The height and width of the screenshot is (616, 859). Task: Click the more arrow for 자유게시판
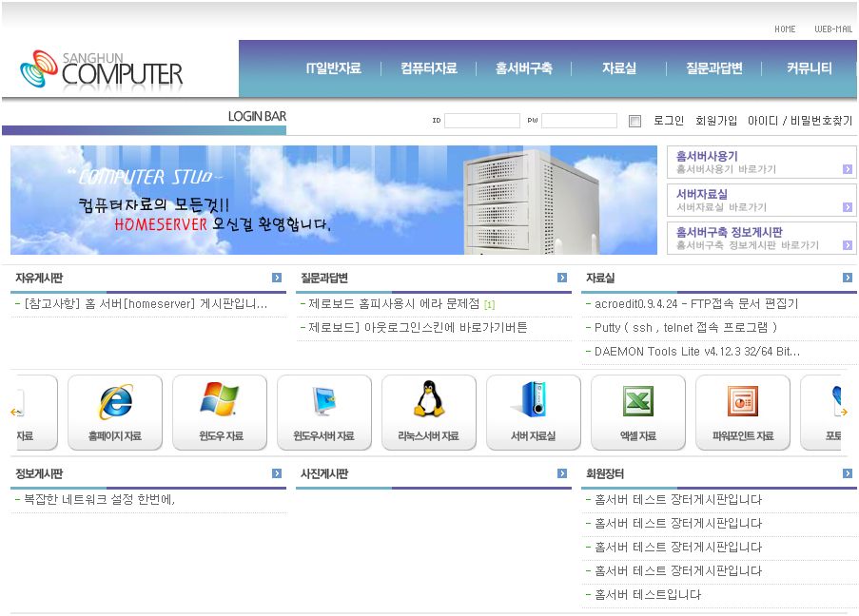coord(277,278)
